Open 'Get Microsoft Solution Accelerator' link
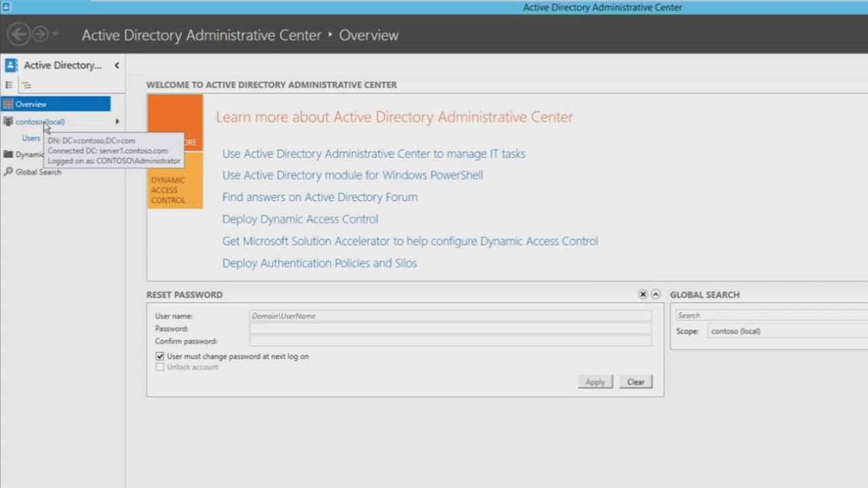868x488 pixels. (410, 241)
